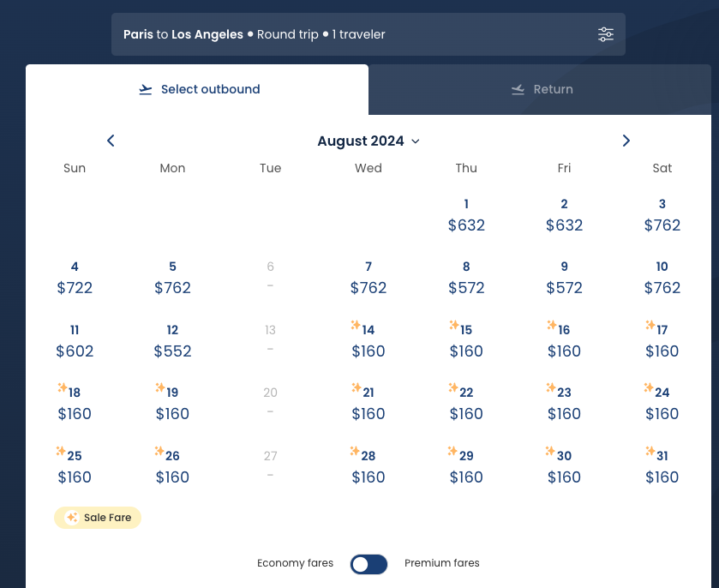Choose sale fare on August 21
The image size is (719, 588).
tap(368, 404)
